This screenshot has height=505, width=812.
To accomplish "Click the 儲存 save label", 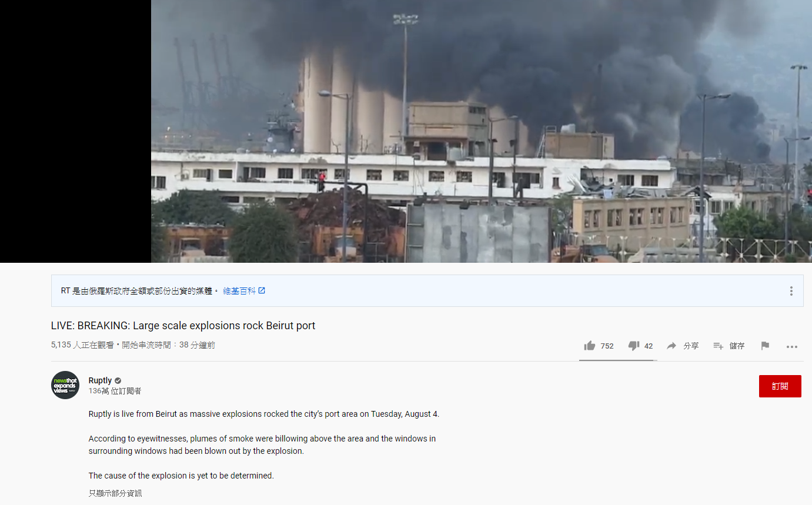I will 737,346.
